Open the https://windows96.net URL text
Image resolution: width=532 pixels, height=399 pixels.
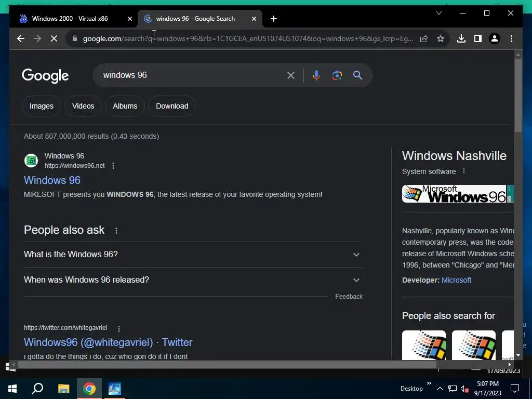click(75, 166)
